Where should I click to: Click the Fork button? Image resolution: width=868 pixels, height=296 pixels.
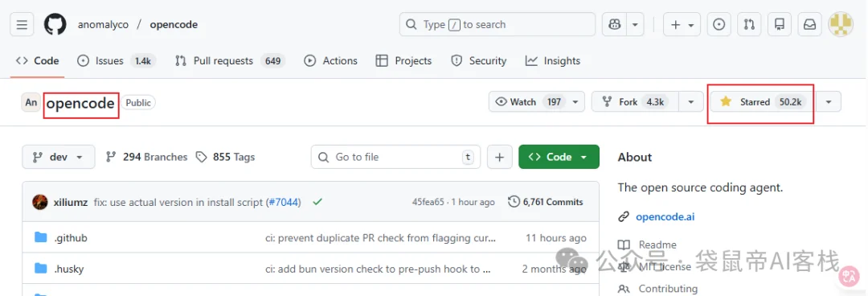point(636,101)
